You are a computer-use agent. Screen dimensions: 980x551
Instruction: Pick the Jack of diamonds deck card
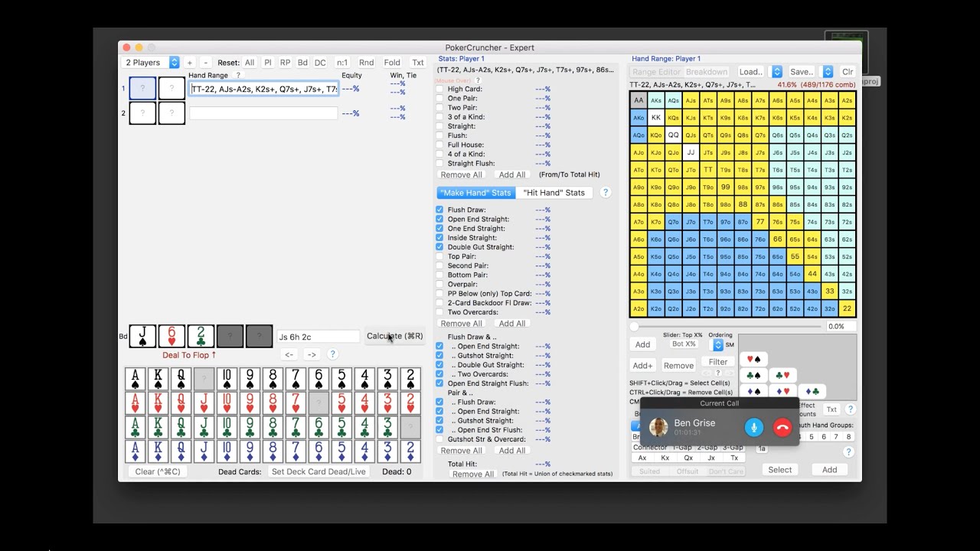pyautogui.click(x=204, y=451)
